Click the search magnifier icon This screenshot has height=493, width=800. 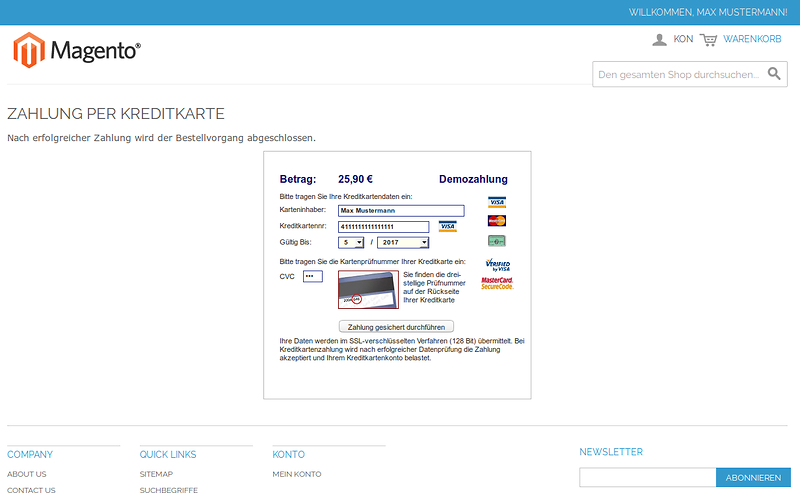coord(775,74)
